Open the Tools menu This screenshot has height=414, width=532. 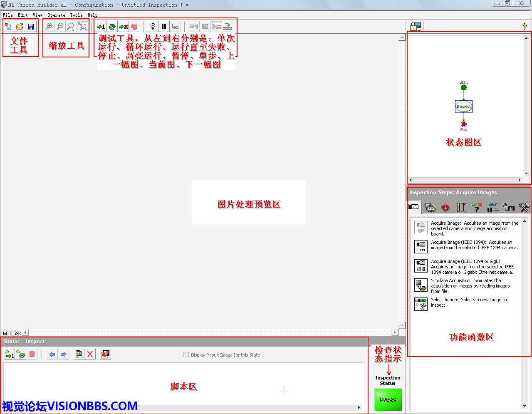tap(76, 15)
